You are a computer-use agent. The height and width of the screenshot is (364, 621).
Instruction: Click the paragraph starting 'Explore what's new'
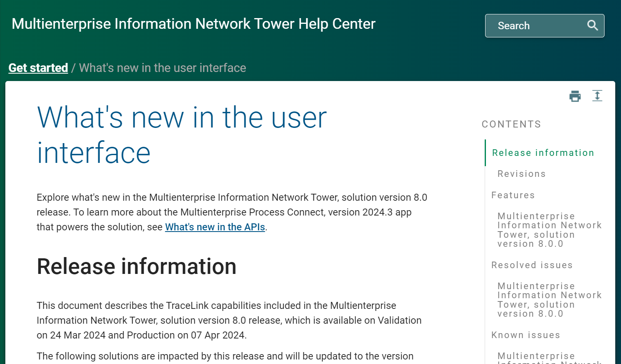(x=232, y=212)
